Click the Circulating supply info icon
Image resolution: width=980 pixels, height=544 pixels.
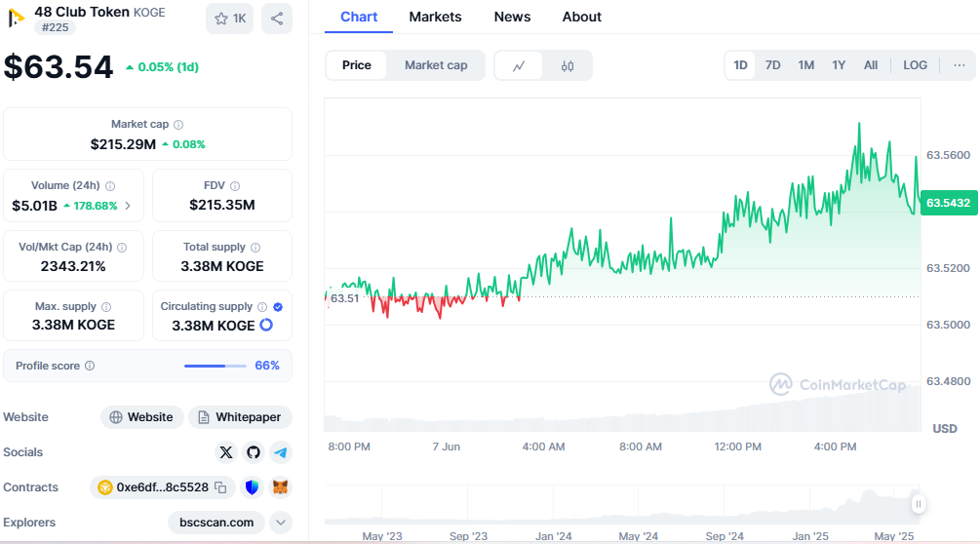click(262, 307)
